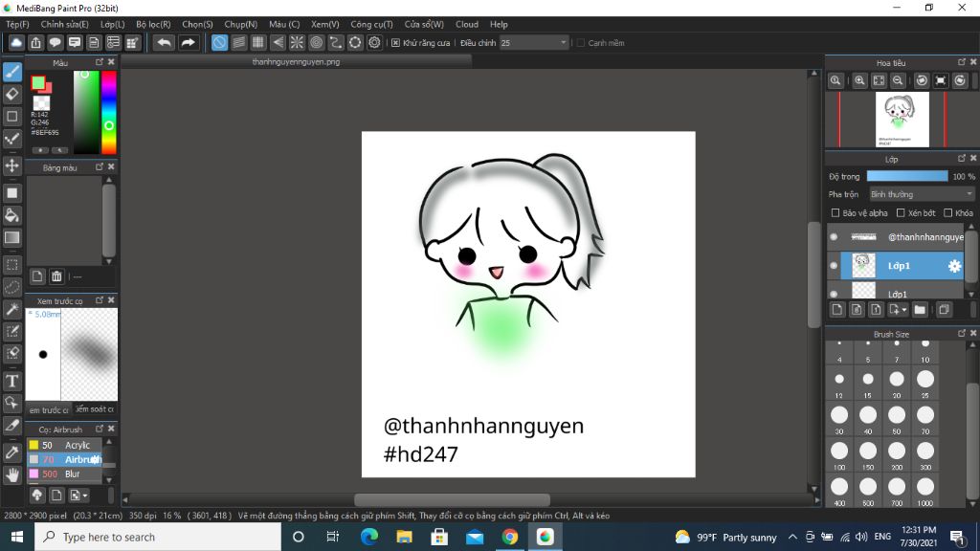980x551 pixels.
Task: Select the Blur brush preset
Action: click(x=64, y=474)
